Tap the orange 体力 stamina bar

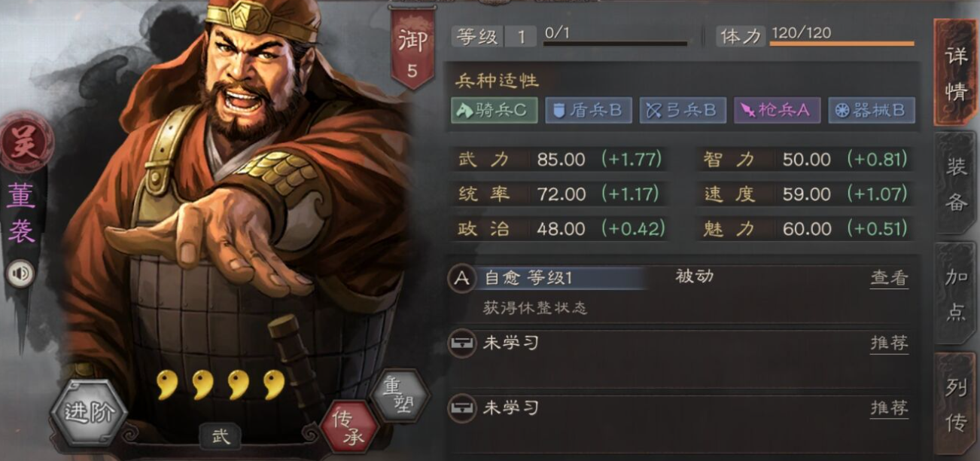(x=842, y=44)
